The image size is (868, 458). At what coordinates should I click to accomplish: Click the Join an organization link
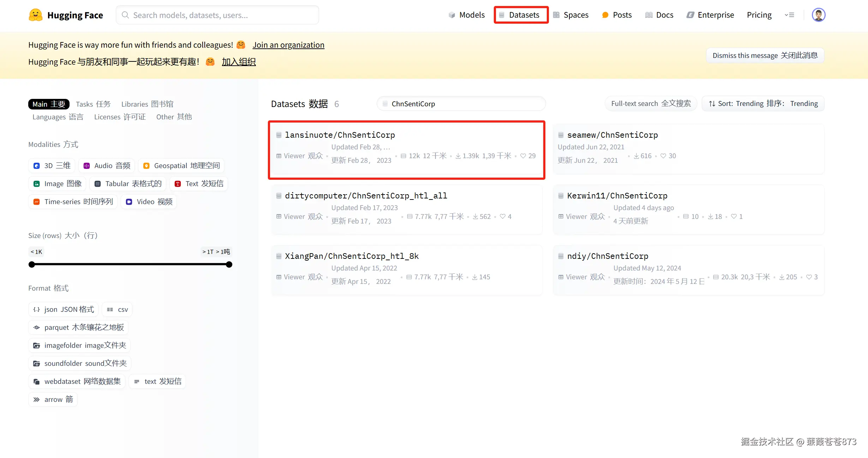pyautogui.click(x=288, y=45)
